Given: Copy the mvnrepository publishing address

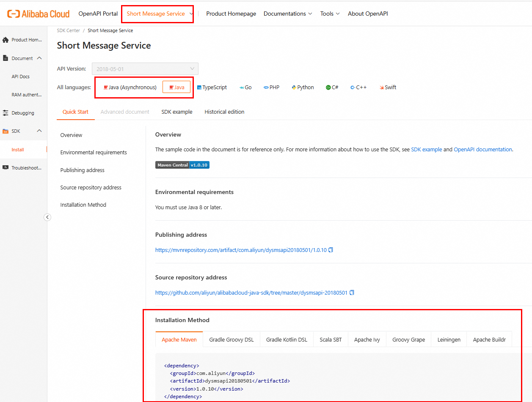Looking at the screenshot, I should pyautogui.click(x=331, y=250).
